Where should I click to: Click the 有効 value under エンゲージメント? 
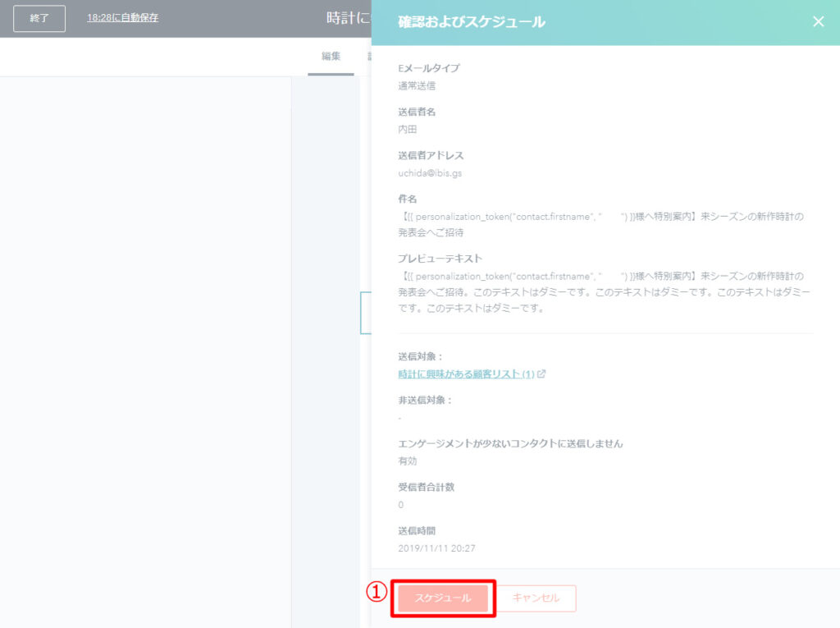[x=407, y=461]
